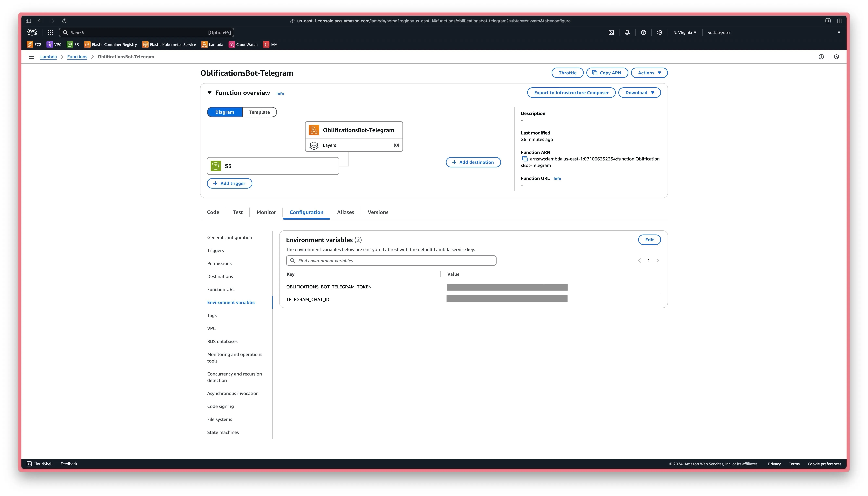This screenshot has width=868, height=496.
Task: Click the Lambda function icon in diagram
Action: pyautogui.click(x=314, y=130)
